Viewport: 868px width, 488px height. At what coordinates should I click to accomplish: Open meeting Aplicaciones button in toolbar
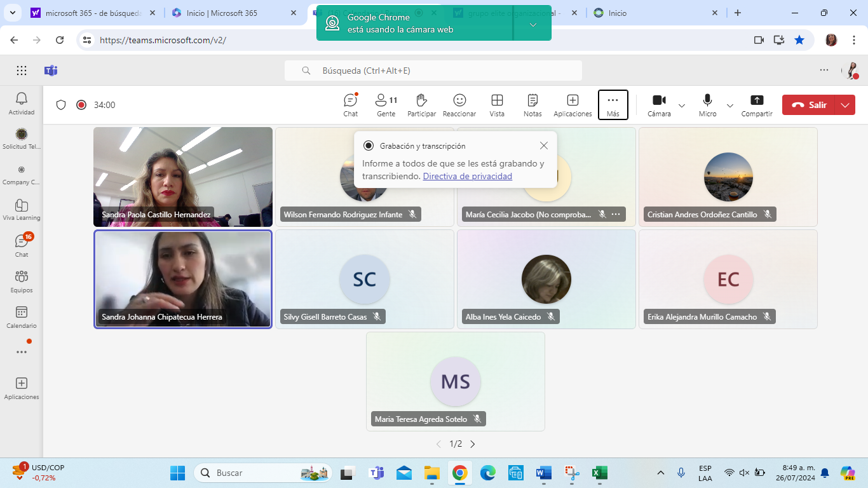pyautogui.click(x=573, y=105)
